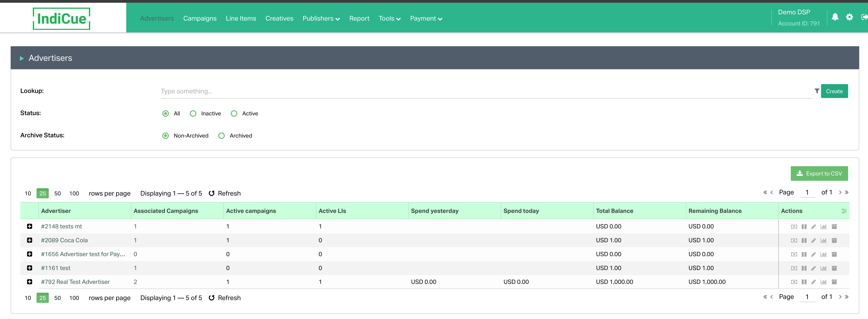Edit advertiser #2148 tests mt with pencil
The width and height of the screenshot is (868, 319).
pyautogui.click(x=813, y=227)
